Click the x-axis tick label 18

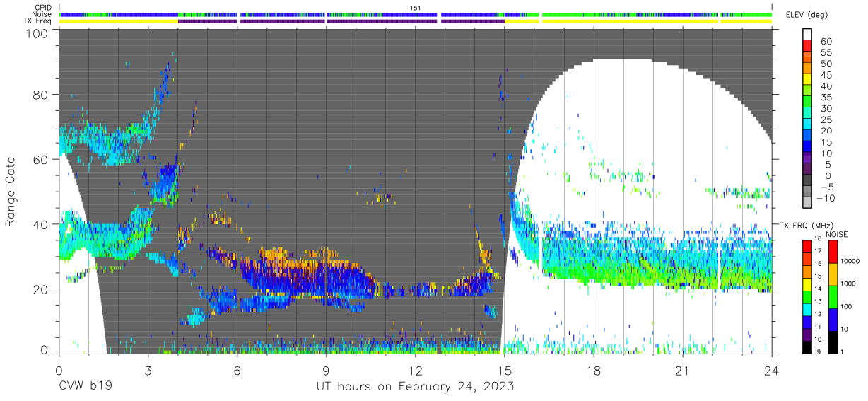[594, 370]
